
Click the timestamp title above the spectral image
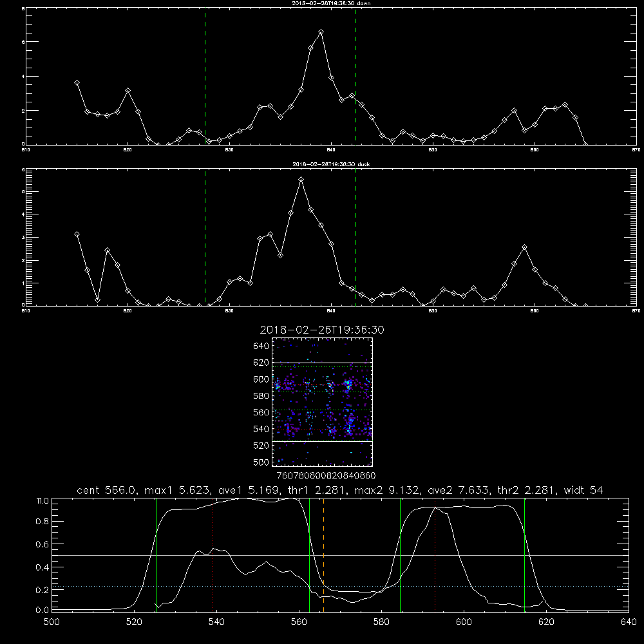(322, 330)
